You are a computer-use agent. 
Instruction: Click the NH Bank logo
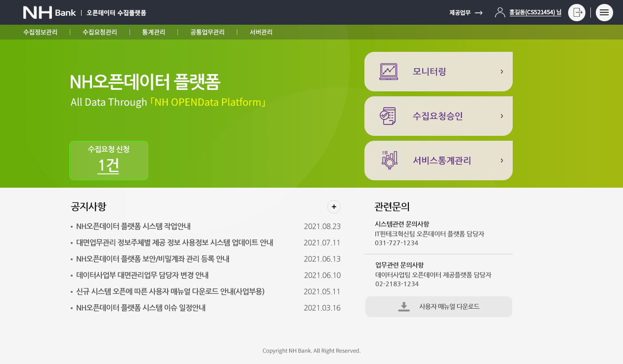click(49, 12)
